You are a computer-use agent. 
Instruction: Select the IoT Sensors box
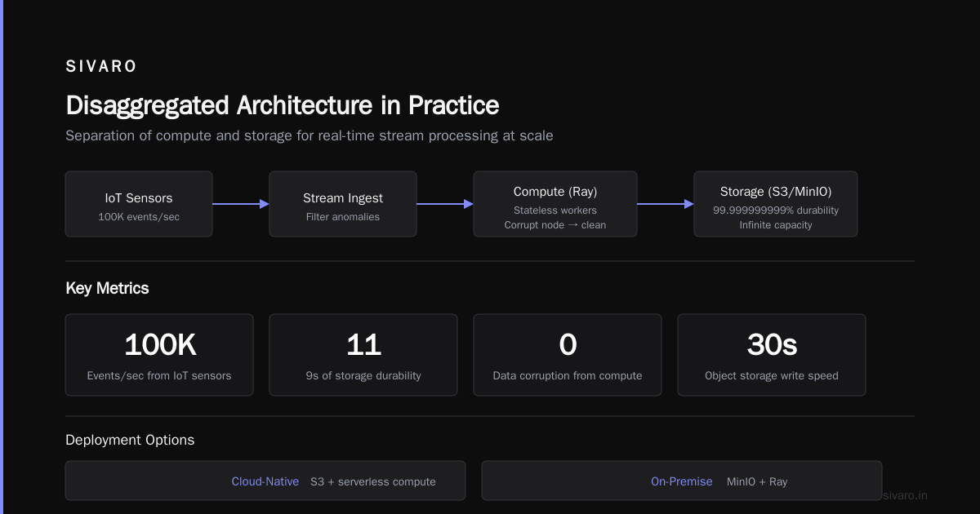[139, 204]
